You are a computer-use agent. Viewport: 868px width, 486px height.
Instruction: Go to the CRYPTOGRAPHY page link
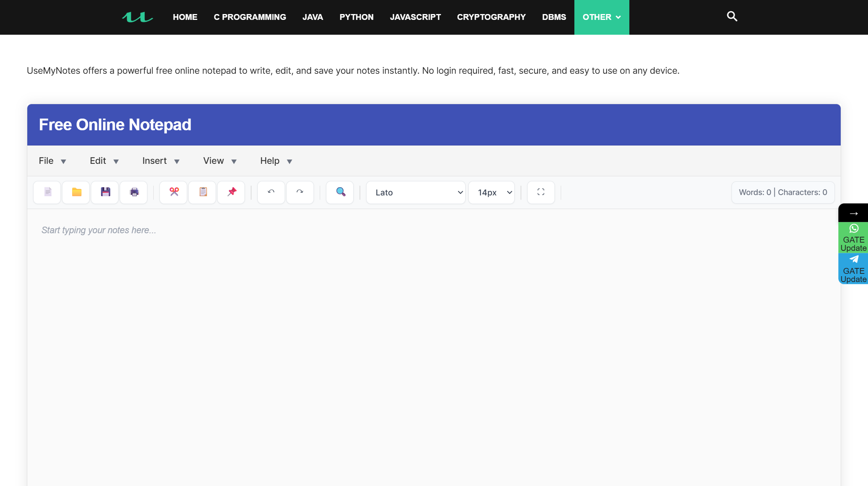pos(491,17)
